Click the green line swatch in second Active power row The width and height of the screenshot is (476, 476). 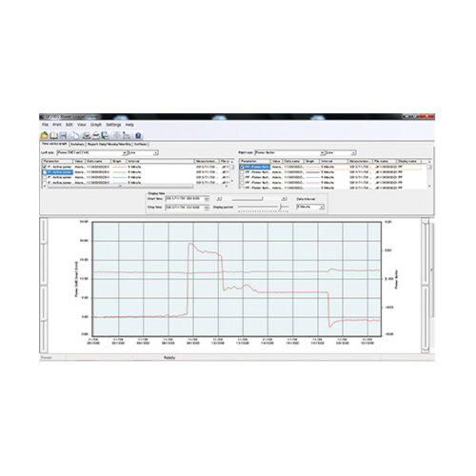120,172
